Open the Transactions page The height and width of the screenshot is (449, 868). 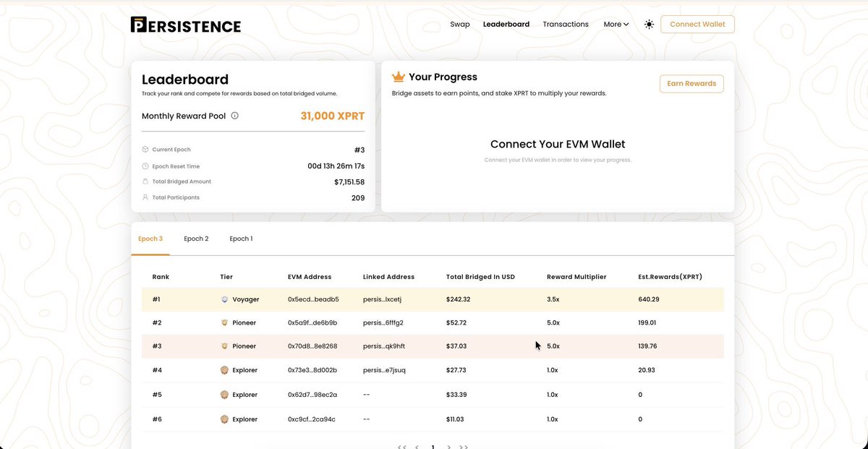pyautogui.click(x=566, y=25)
